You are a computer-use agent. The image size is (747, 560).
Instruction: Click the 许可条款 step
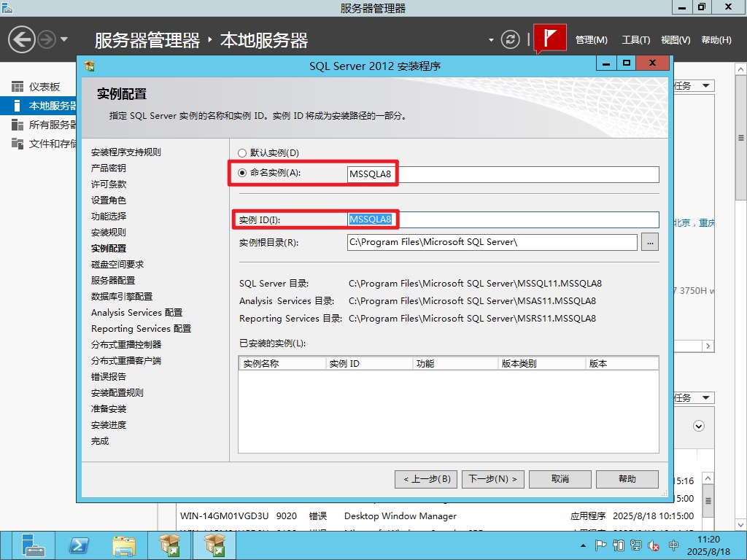109,184
